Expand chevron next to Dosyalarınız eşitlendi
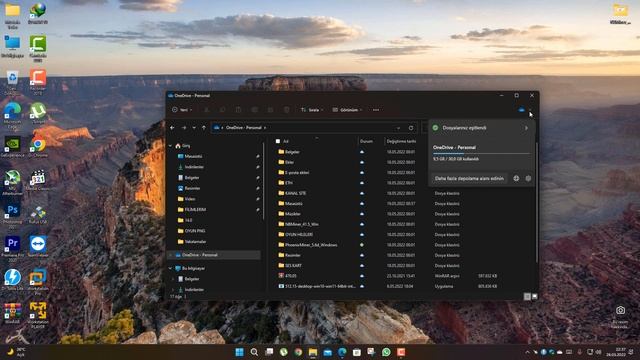Viewport: 640px width, 360px height. coord(526,128)
